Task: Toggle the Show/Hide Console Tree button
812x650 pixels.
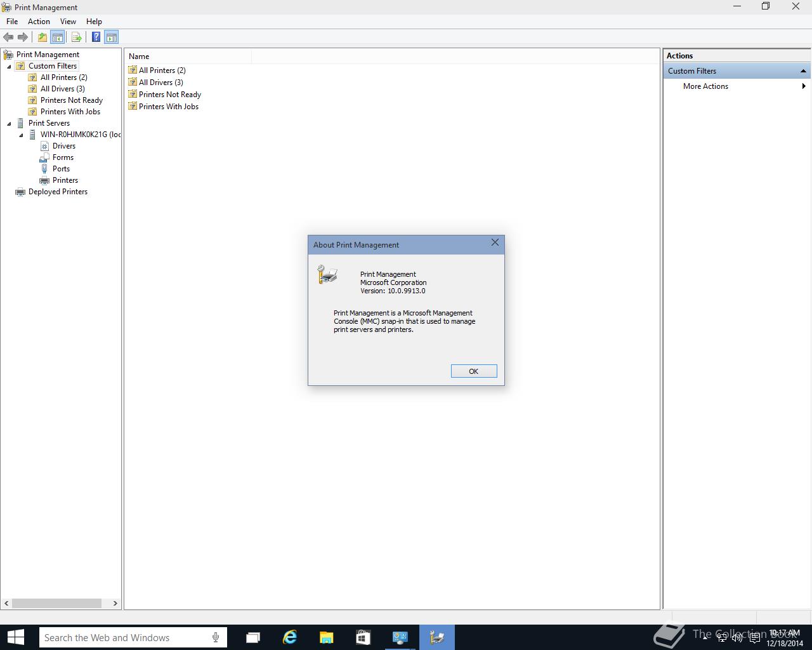Action: coord(57,37)
